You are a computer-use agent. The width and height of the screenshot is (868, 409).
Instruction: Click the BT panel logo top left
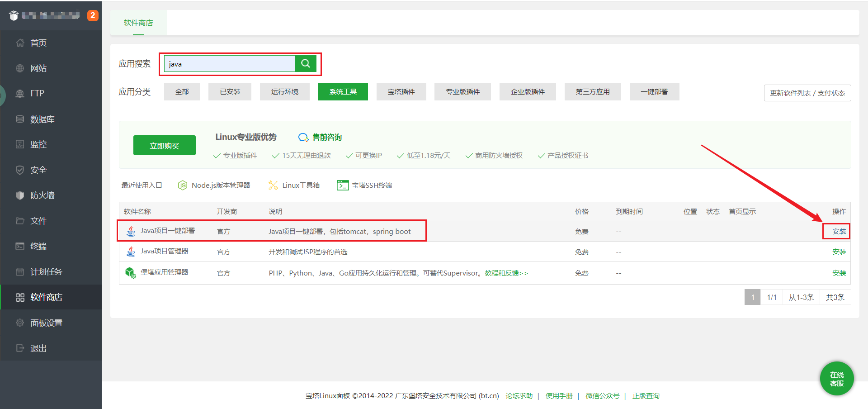tap(14, 16)
